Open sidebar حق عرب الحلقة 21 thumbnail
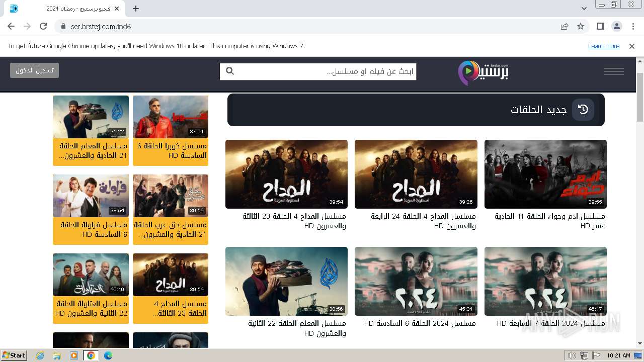The height and width of the screenshot is (362, 644). (171, 196)
